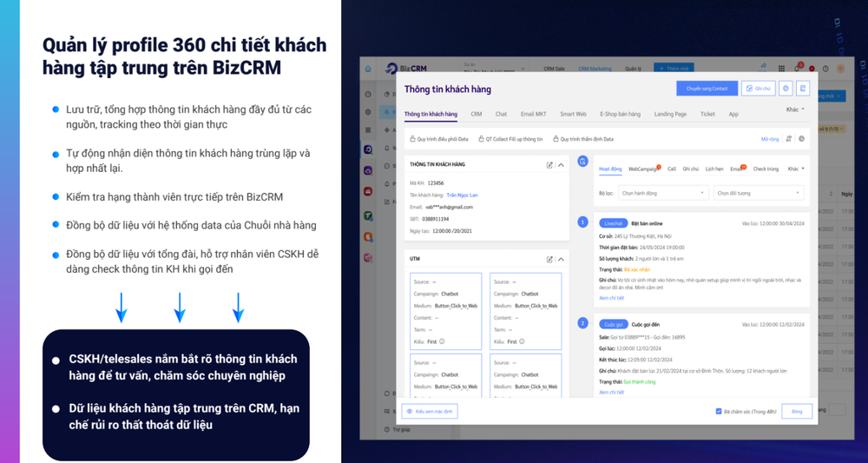Click the bookmark icon button in modal header
The width and height of the screenshot is (868, 463).
[803, 88]
